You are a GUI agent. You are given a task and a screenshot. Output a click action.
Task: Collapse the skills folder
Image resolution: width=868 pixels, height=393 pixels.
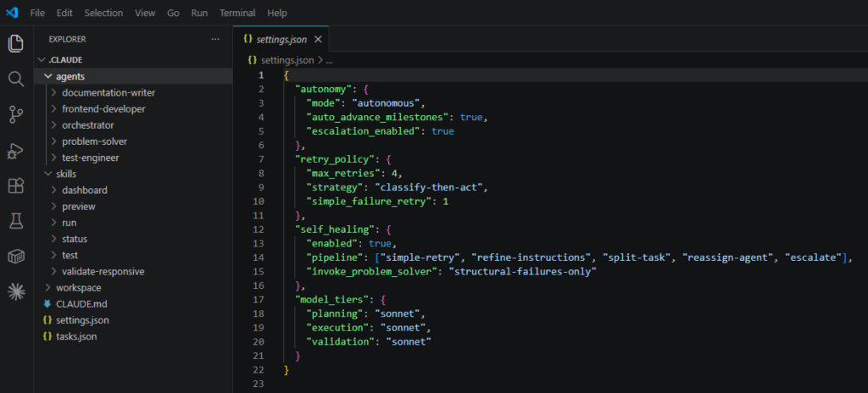pos(47,174)
